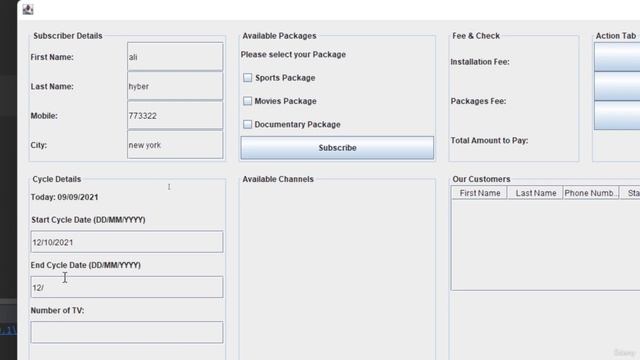
Task: Click the City field containing new york
Action: pyautogui.click(x=175, y=145)
